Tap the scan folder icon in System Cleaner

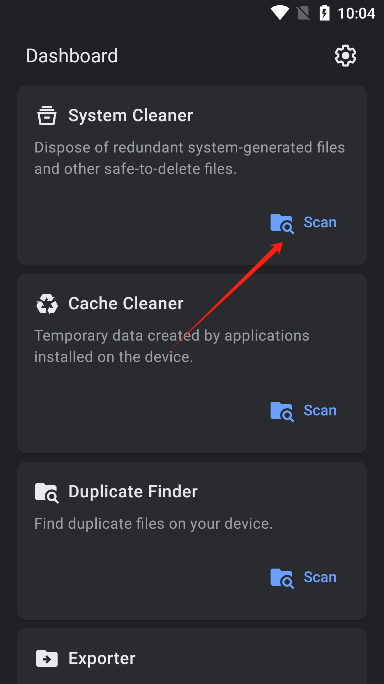(x=282, y=223)
